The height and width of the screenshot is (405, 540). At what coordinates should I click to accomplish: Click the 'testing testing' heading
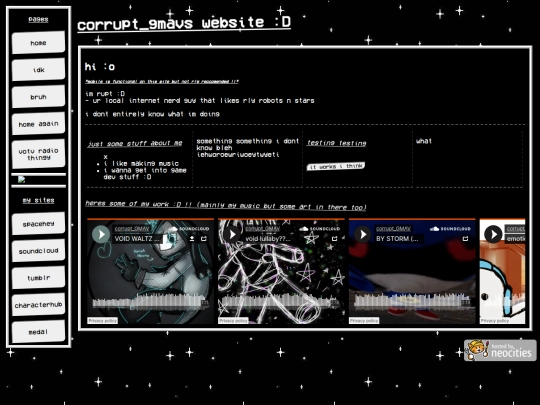[336, 143]
